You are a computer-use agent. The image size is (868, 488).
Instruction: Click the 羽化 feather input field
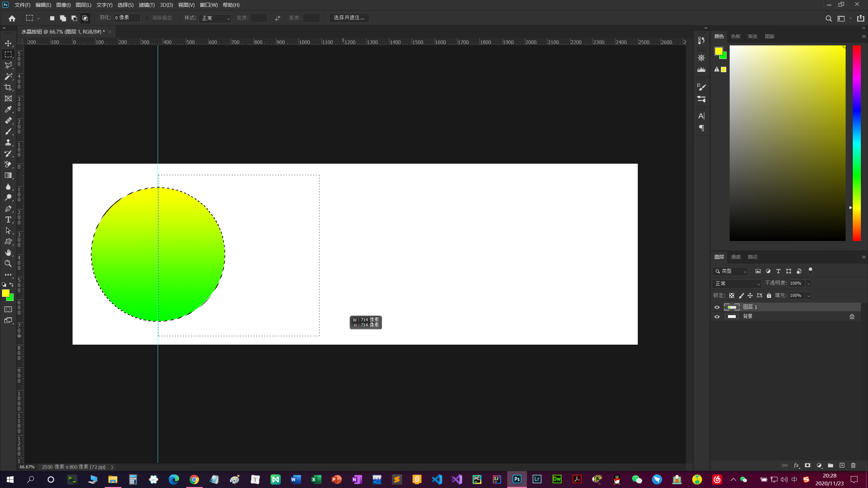point(127,18)
